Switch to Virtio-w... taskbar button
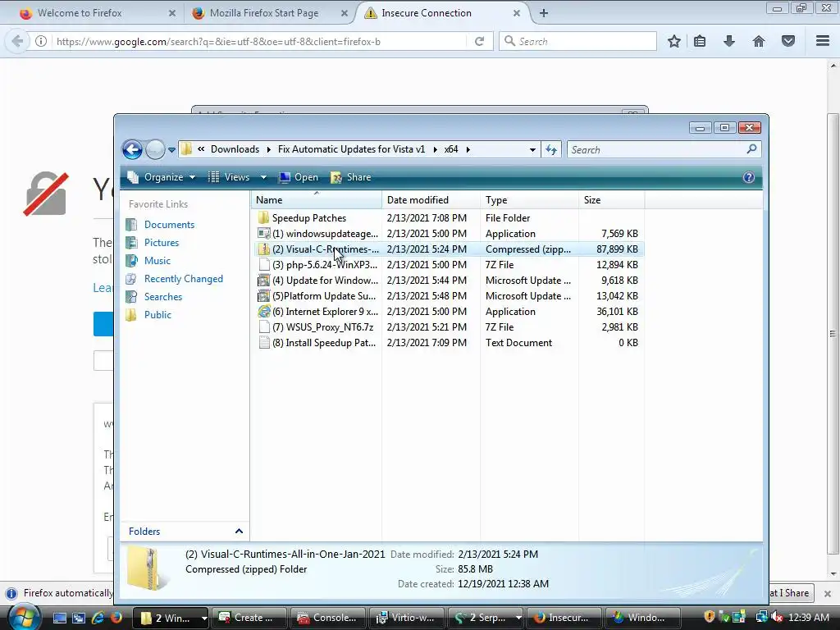Screen dimensions: 840x630 pyautogui.click(x=407, y=618)
